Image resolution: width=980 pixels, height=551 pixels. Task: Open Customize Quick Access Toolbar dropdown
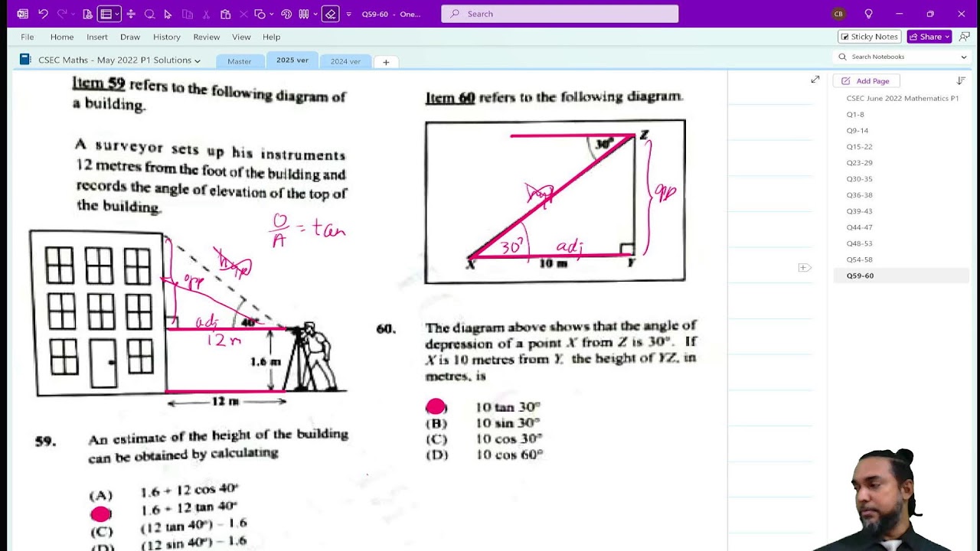(x=349, y=14)
